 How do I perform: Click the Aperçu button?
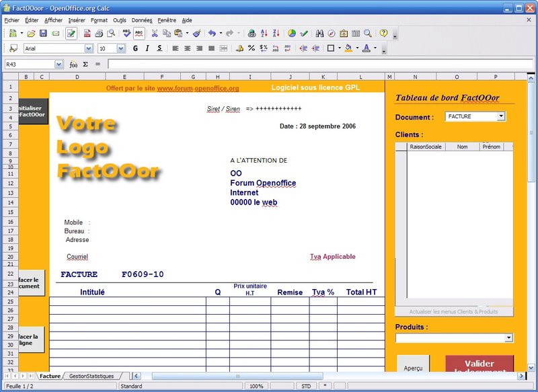coord(414,366)
